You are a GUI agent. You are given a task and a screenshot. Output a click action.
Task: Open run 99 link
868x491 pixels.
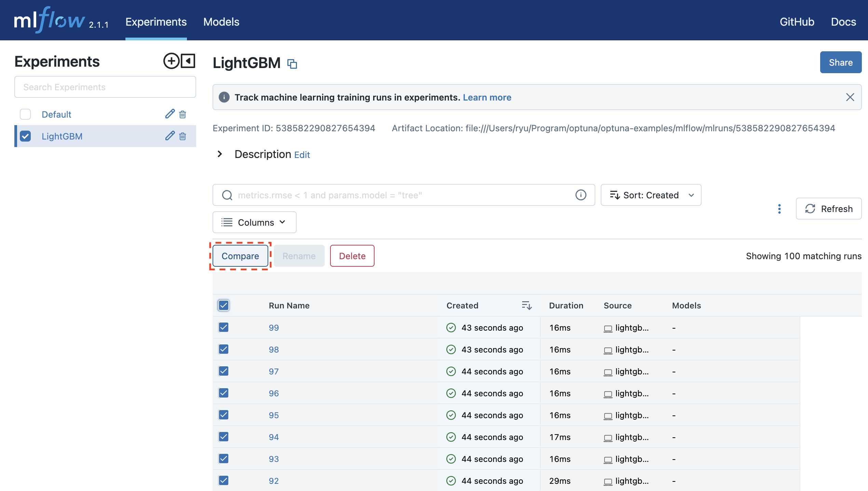(x=274, y=328)
